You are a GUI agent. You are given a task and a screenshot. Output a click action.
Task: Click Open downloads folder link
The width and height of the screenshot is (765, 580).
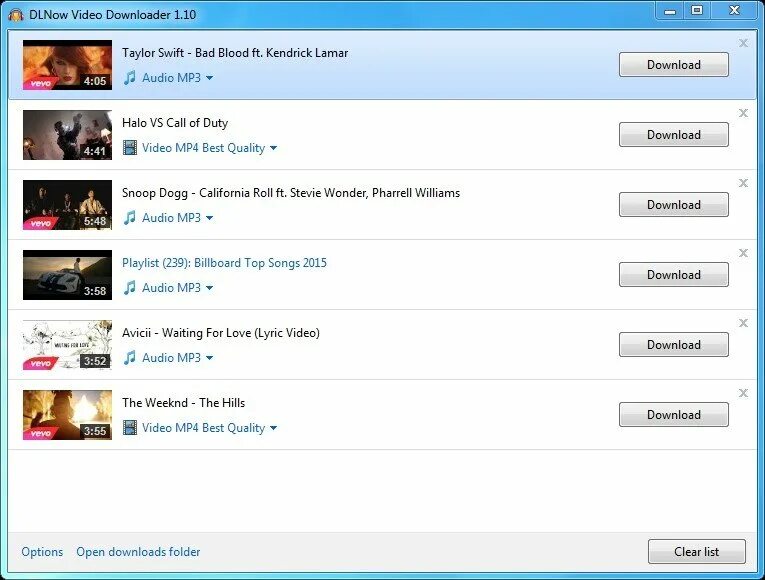click(138, 552)
